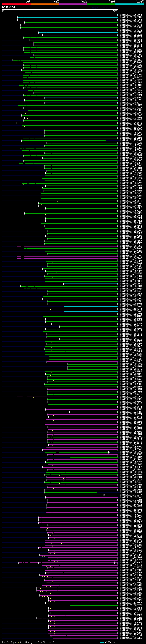The image size is (146, 644).
Task: Select hit label UniRef100_C6T1W1
Action: (131, 85)
